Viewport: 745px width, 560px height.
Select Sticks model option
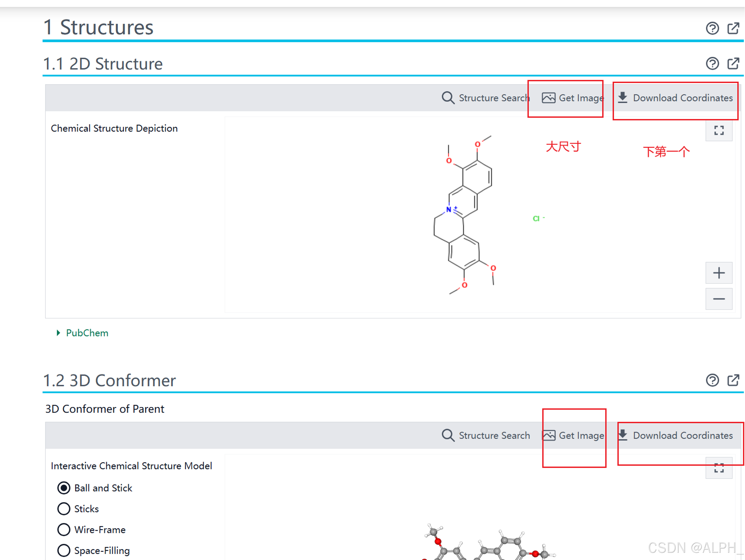coord(64,509)
